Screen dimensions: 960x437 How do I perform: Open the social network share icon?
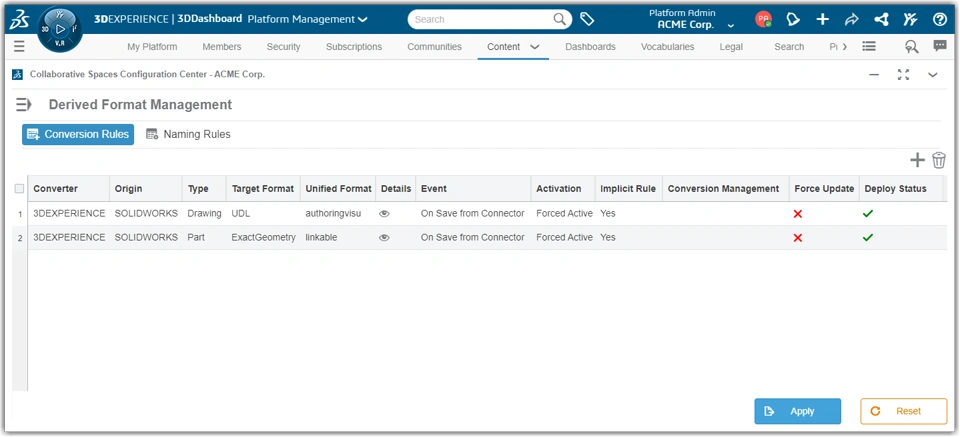881,20
